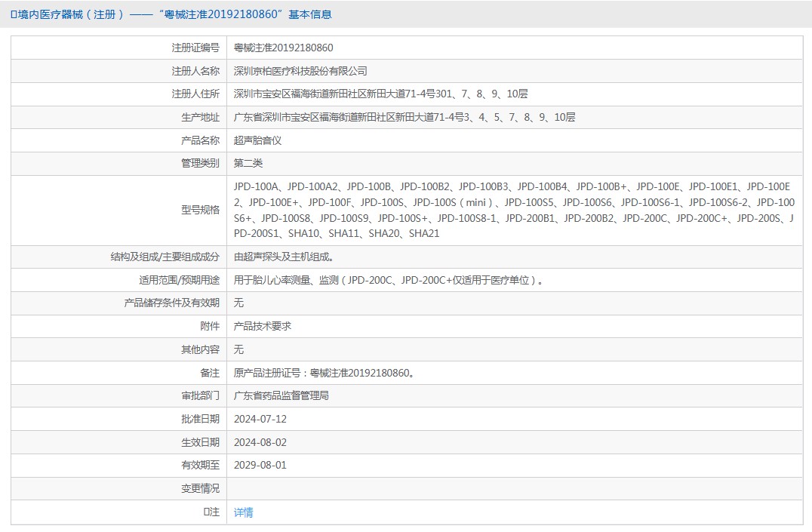The height and width of the screenshot is (532, 812).
Task: Click the model specification list text
Action: tap(513, 210)
